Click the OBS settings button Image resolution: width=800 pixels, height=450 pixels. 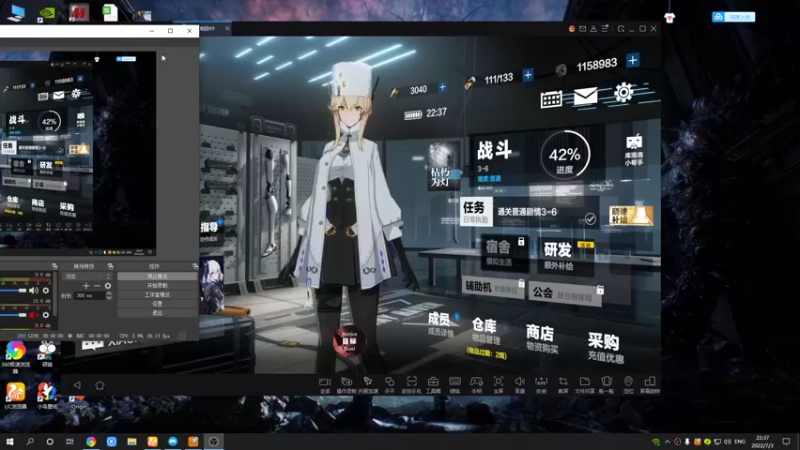[x=157, y=304]
